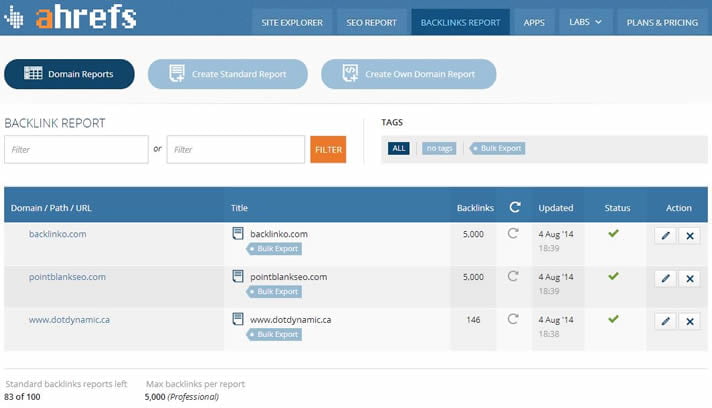Open the Site Explorer tab
The height and width of the screenshot is (408, 712).
point(292,22)
